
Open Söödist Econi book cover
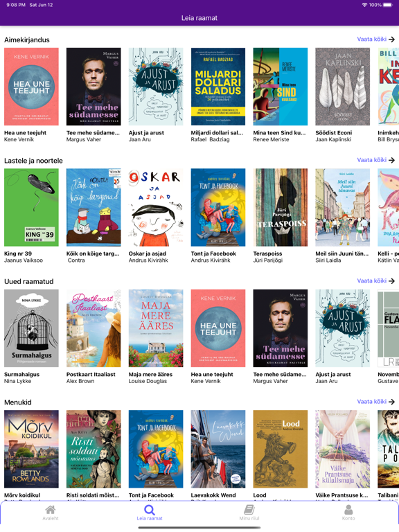343,87
